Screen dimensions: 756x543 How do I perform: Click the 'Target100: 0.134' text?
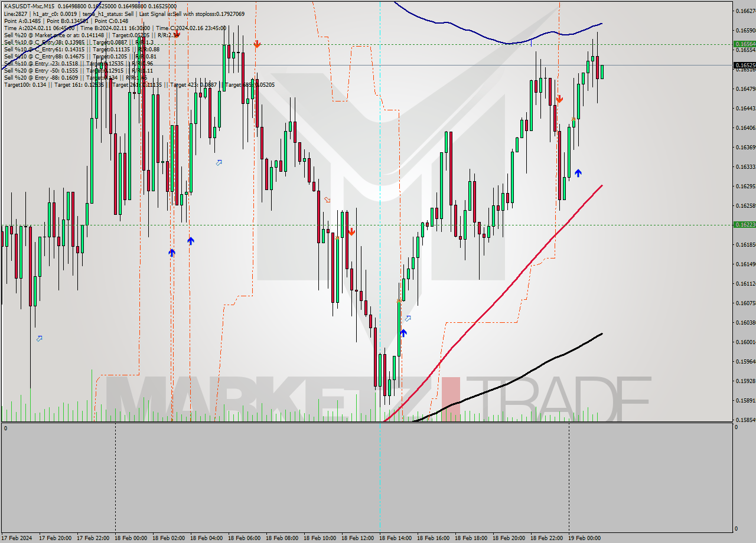click(25, 84)
